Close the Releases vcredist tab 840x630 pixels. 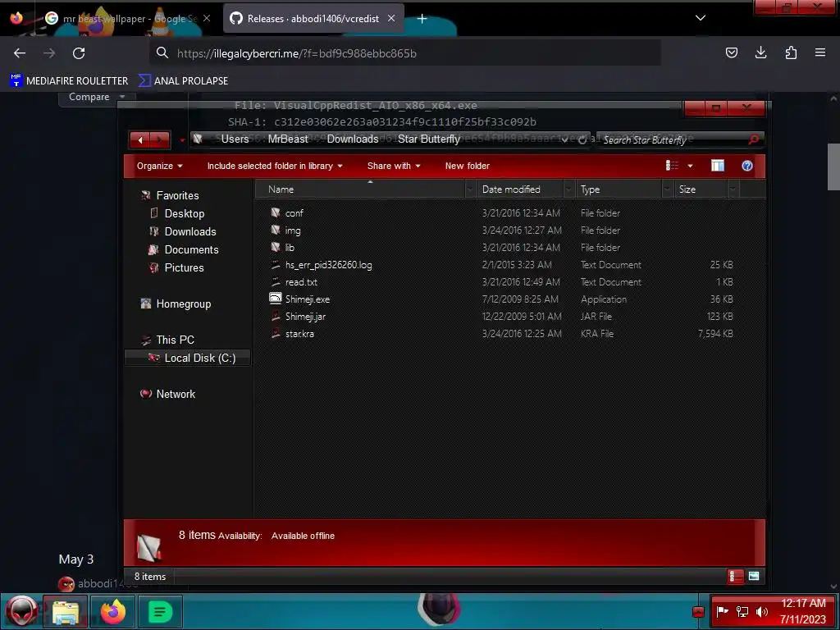pyautogui.click(x=391, y=18)
